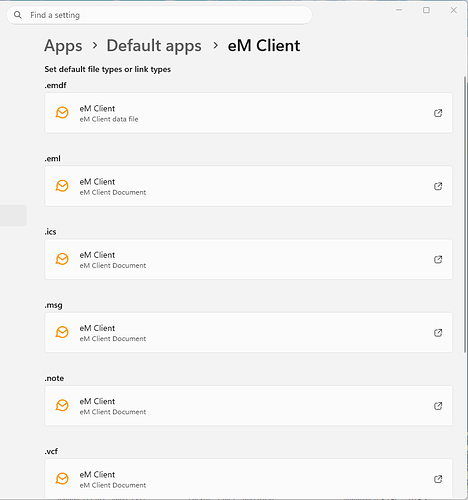
Task: Click the '.ics' extension label
Action: pyautogui.click(x=50, y=232)
